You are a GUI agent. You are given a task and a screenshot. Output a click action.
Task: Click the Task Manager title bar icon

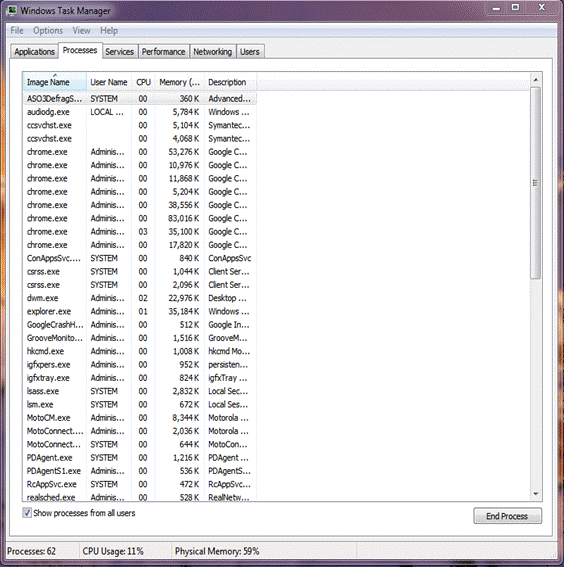12,10
